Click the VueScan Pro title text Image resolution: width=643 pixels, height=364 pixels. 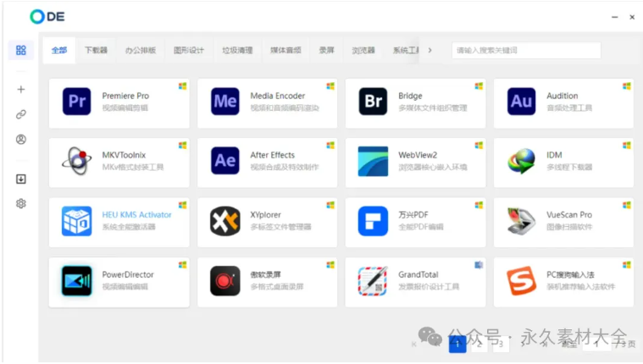[569, 215]
